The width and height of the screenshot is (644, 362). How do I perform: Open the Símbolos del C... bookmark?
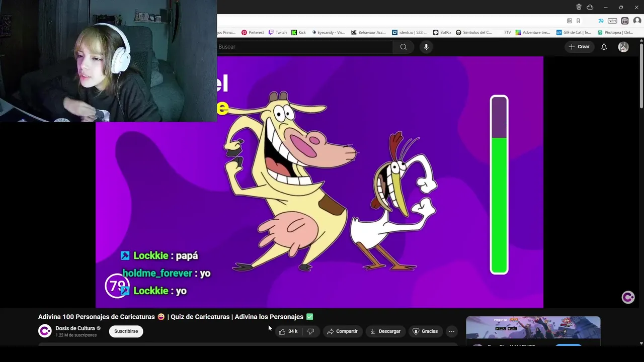(x=474, y=32)
